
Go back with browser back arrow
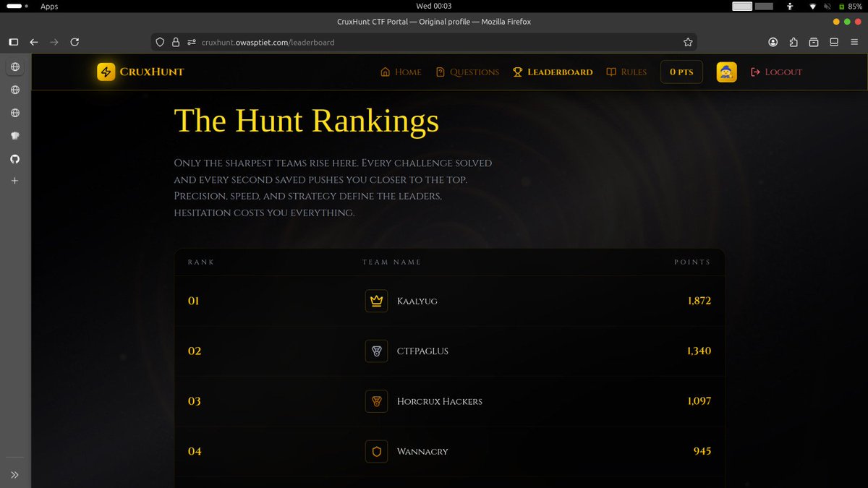[33, 42]
